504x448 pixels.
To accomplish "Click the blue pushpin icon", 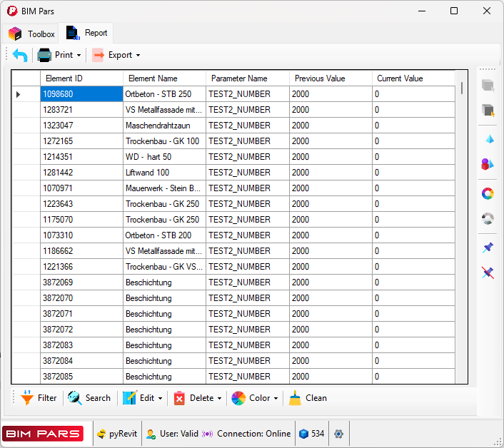I will pos(488,248).
